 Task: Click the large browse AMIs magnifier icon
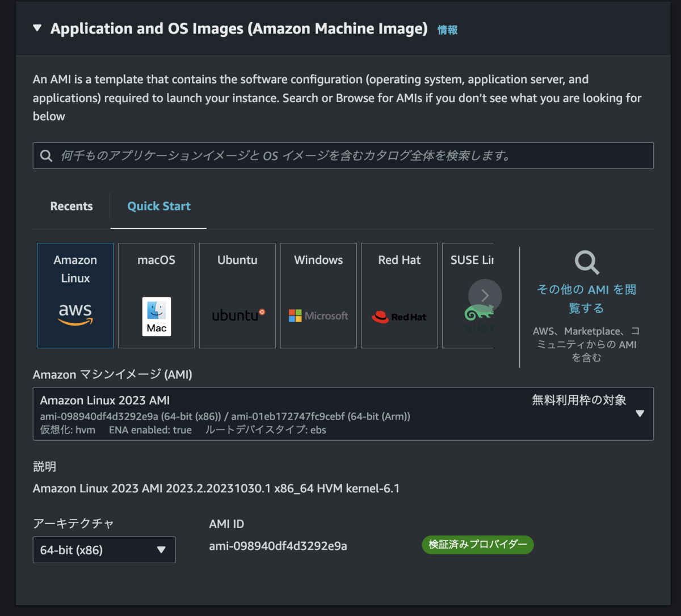click(x=587, y=263)
